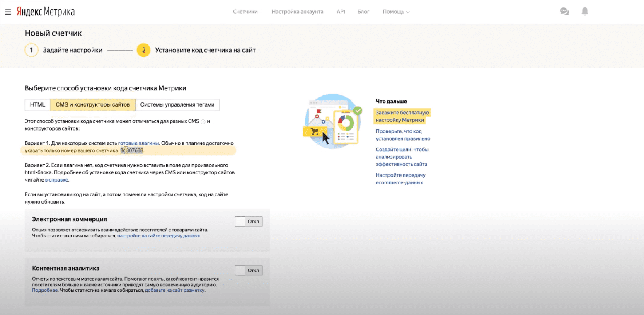Select Системы управления тегами tab
The width and height of the screenshot is (644, 315).
[177, 105]
